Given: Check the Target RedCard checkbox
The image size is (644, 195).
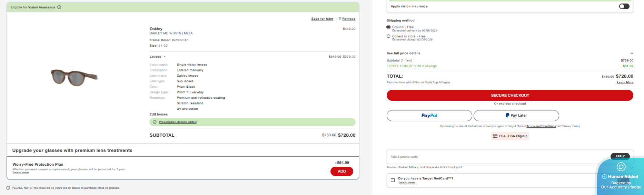Looking at the screenshot, I should pyautogui.click(x=393, y=180).
